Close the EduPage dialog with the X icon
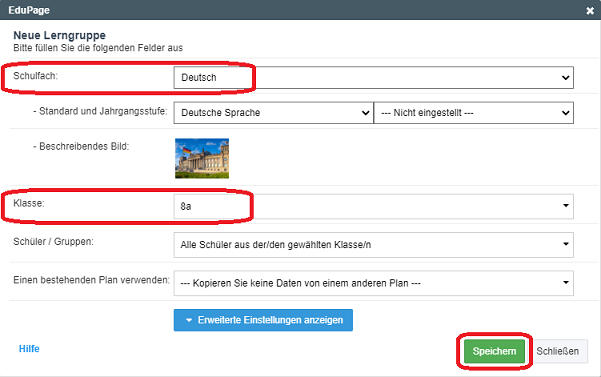This screenshot has height=377, width=601. (590, 11)
